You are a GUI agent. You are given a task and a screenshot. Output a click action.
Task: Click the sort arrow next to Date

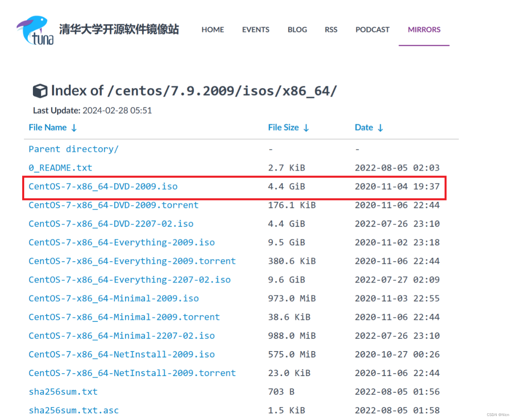380,128
